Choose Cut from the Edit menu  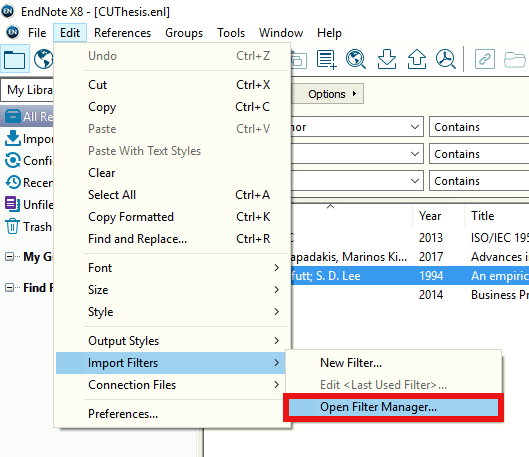click(172, 85)
